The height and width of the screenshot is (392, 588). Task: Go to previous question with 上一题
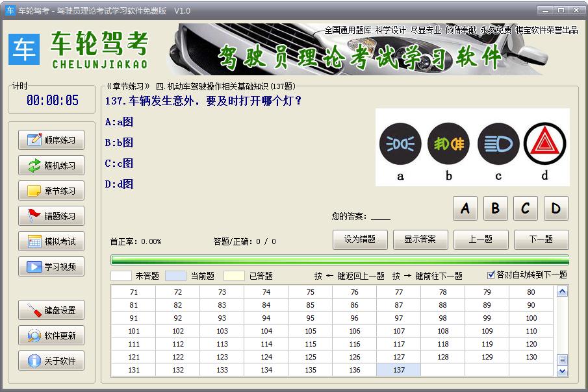[481, 239]
